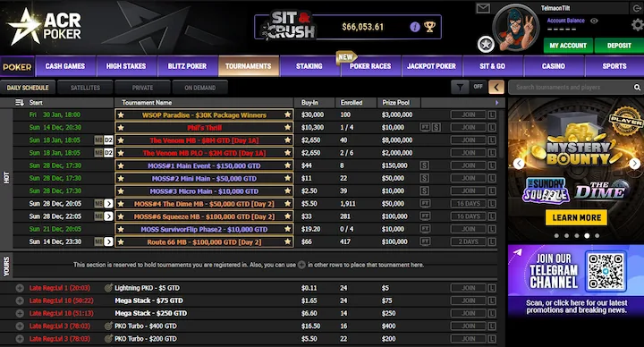Join the MOSS SurvivorFlip Phase2 tournament
644x347 pixels.
point(468,229)
